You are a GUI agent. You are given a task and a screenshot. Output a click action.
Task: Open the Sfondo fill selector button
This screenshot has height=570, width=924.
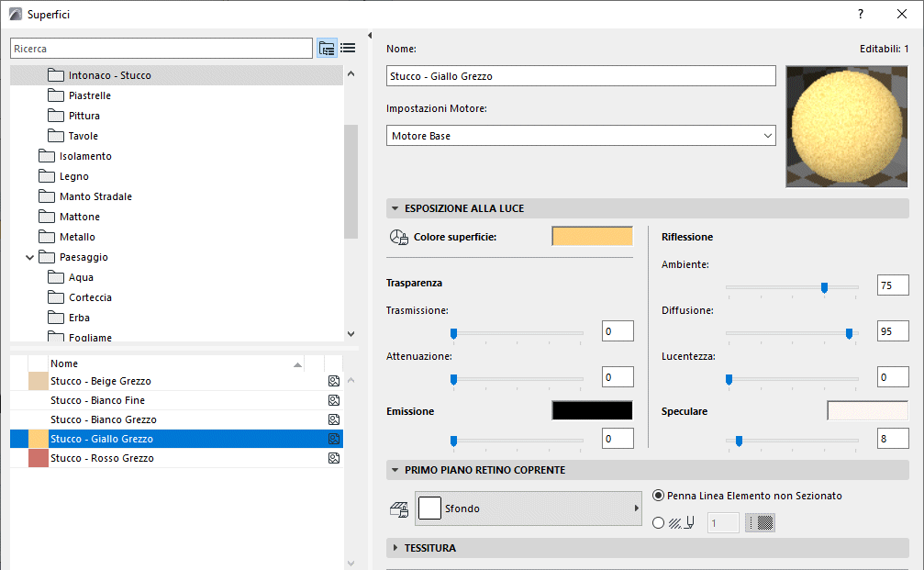(x=528, y=509)
